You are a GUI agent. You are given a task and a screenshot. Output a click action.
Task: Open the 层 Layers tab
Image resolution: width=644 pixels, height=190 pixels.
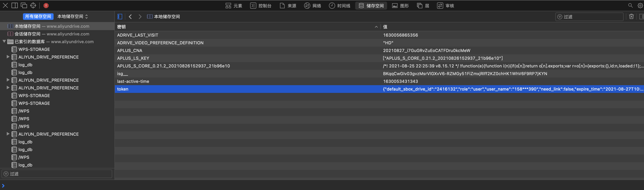423,6
